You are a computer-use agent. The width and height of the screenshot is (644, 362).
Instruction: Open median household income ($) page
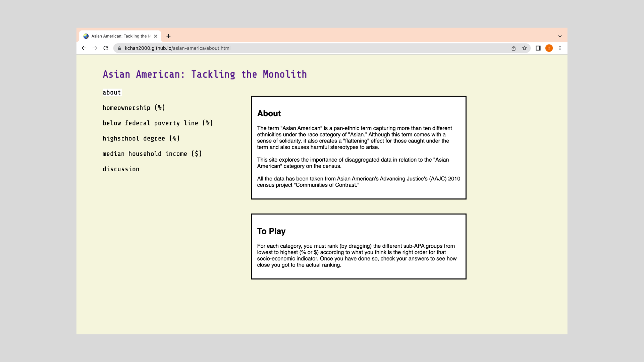152,154
